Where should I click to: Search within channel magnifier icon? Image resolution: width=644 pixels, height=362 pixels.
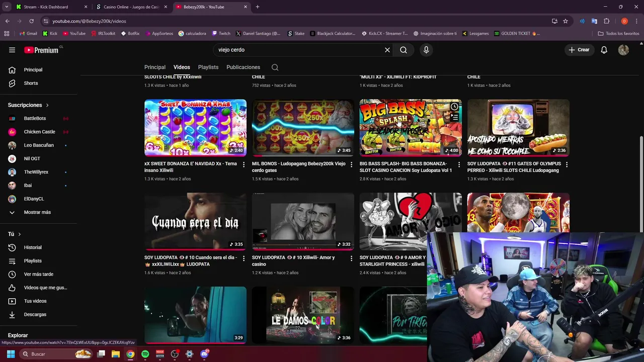click(275, 67)
